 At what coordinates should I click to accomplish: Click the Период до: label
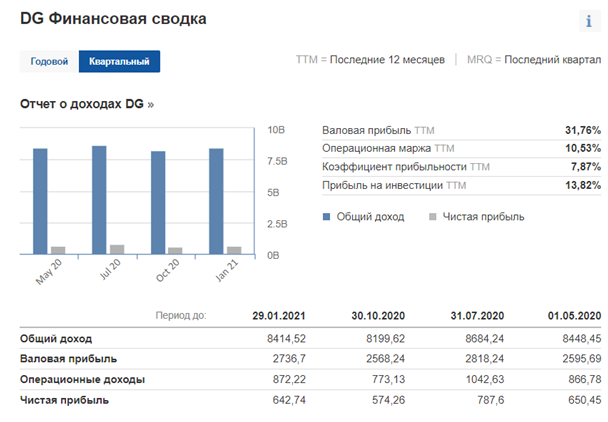click(181, 316)
